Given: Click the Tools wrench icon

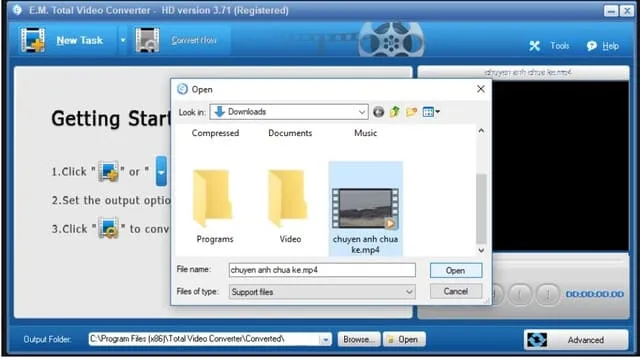Looking at the screenshot, I should [x=535, y=46].
